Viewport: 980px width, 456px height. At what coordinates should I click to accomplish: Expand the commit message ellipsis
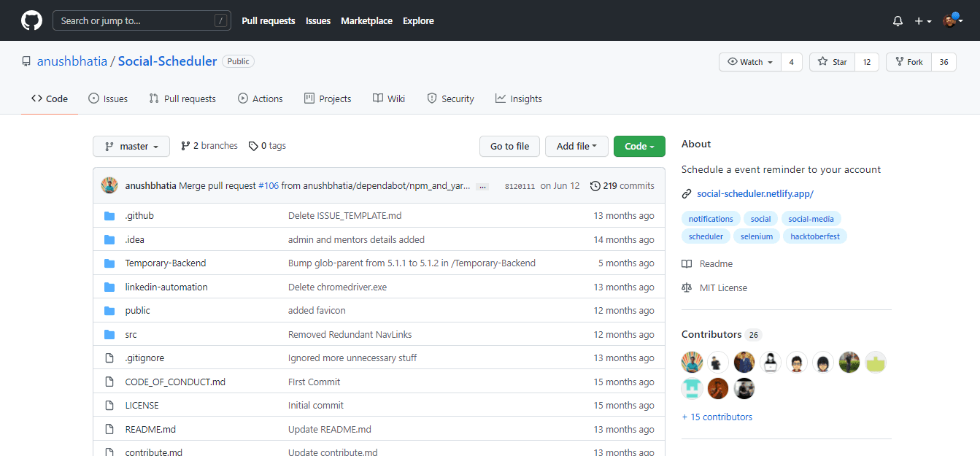(482, 187)
